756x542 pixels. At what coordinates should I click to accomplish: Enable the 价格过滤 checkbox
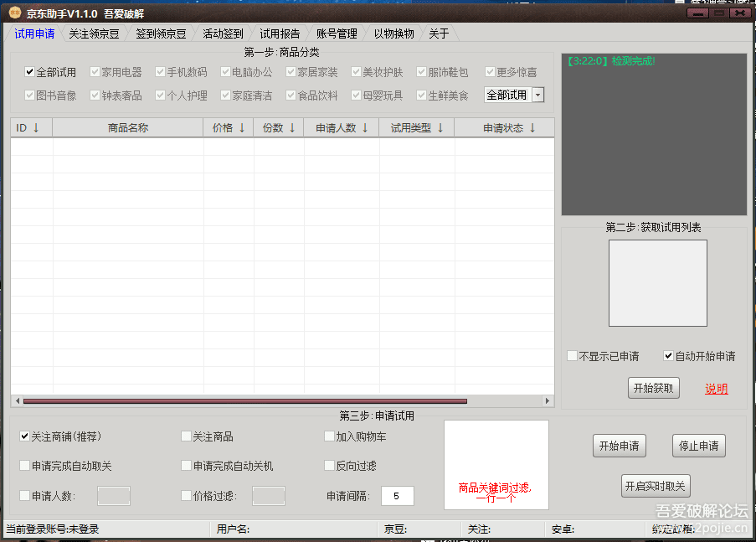point(186,495)
